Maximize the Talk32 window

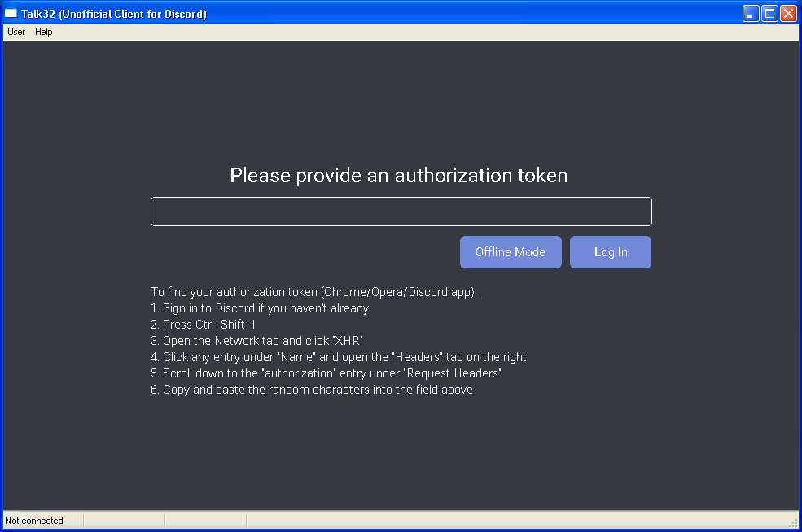[769, 14]
